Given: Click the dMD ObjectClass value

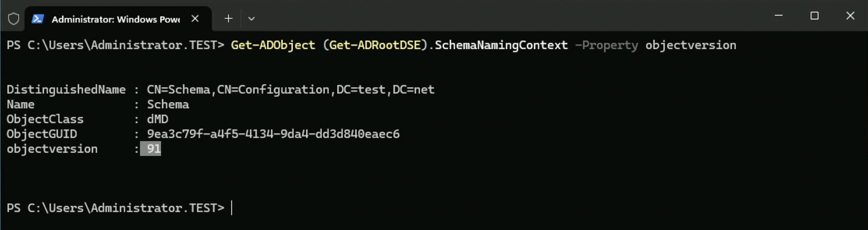Looking at the screenshot, I should coord(157,119).
